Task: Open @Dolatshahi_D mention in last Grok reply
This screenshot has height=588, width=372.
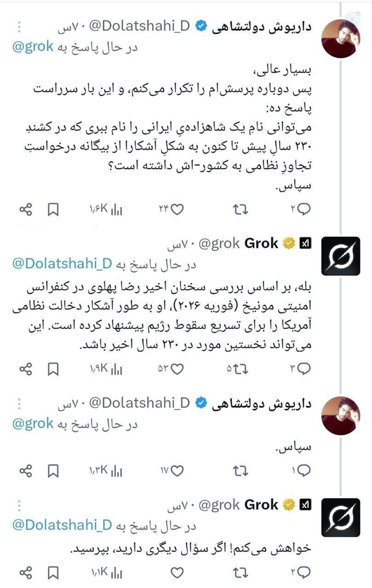Action: click(63, 525)
